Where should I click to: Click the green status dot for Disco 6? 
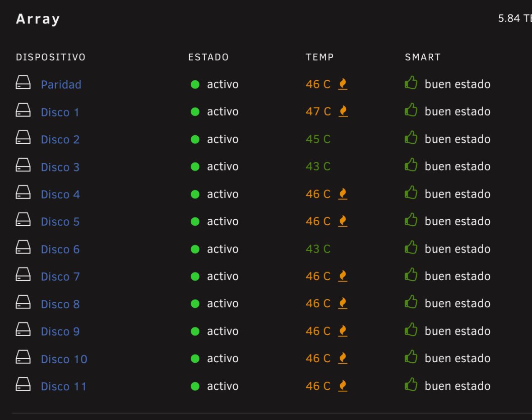195,249
